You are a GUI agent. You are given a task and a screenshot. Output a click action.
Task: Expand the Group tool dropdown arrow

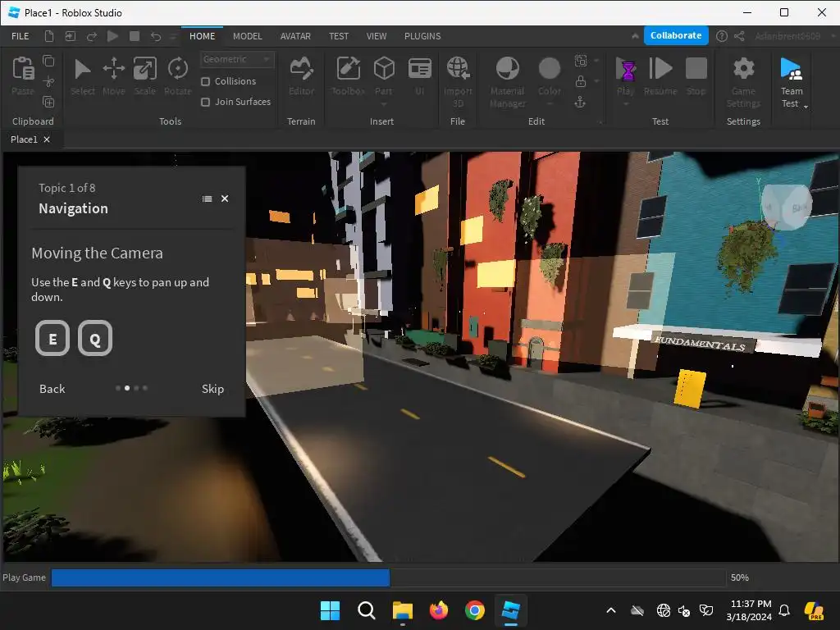(x=596, y=61)
